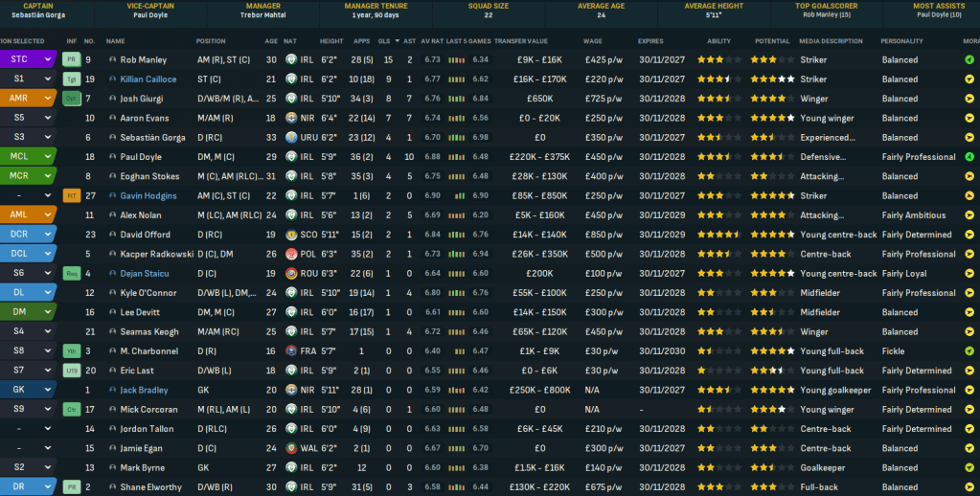Click Mick Corcoran's Ctr contract icon

[71, 409]
